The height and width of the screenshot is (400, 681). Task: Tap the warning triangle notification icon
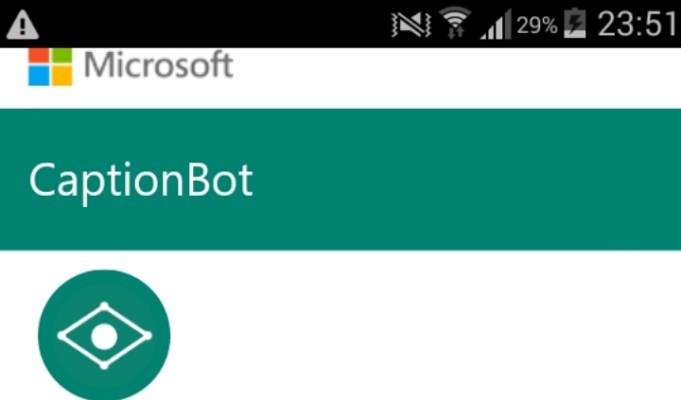point(23,25)
